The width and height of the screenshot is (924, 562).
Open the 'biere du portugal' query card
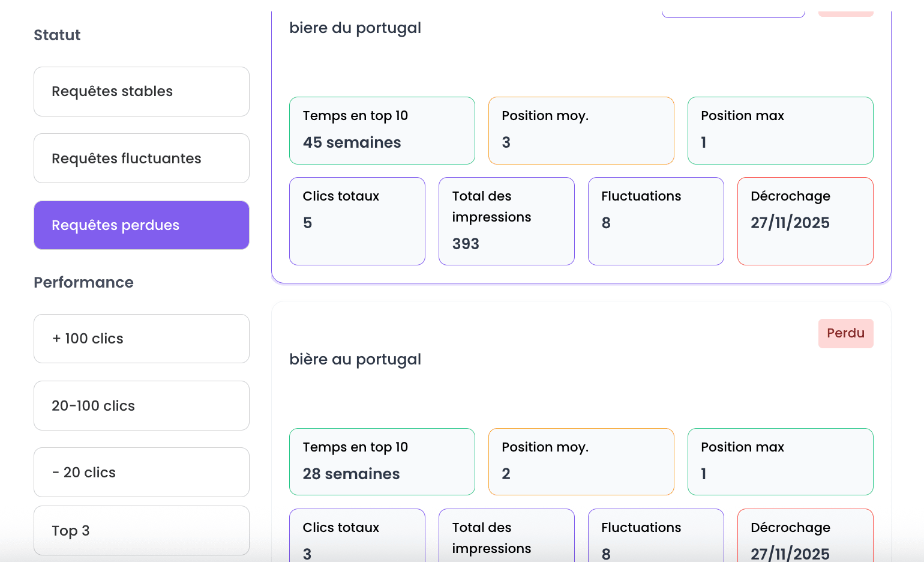(x=355, y=28)
